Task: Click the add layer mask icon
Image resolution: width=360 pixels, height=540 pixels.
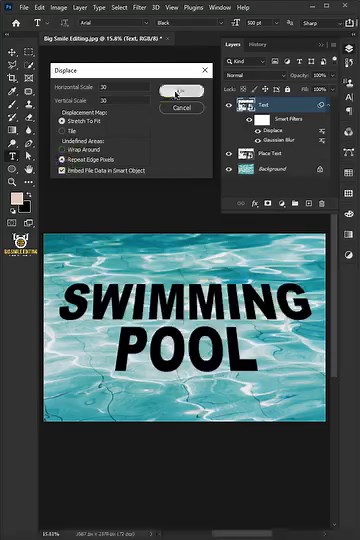Action: click(268, 204)
